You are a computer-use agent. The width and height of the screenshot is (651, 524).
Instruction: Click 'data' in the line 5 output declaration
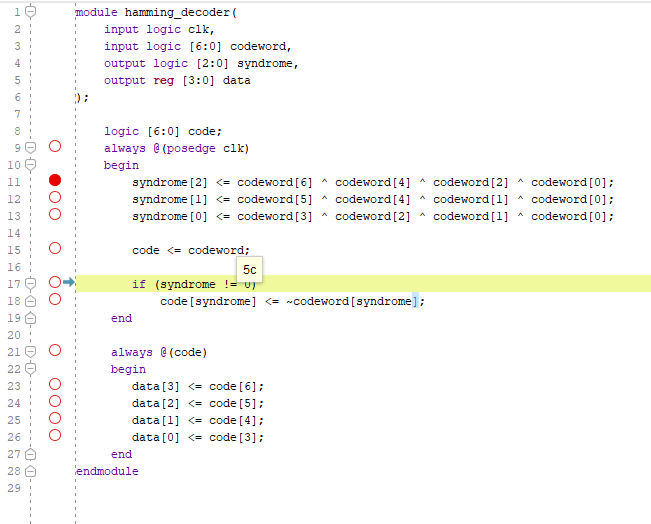coord(237,81)
